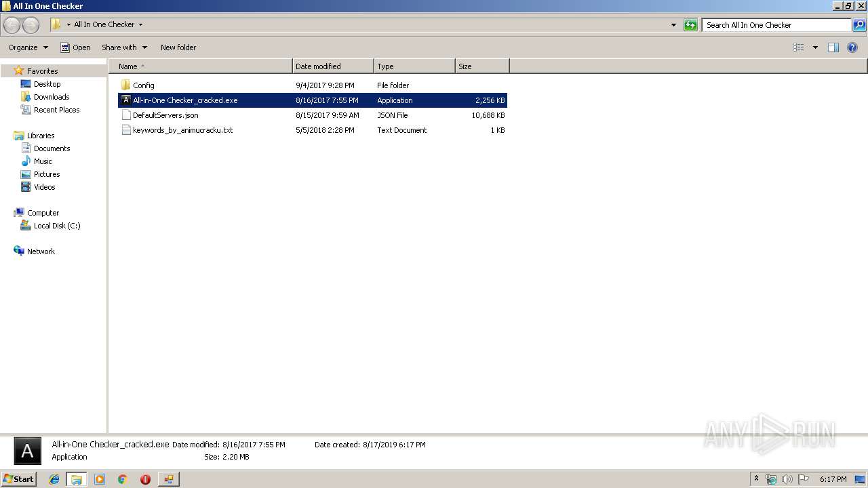Screen dimensions: 868x488
Task: Click the Text Document type cell
Action: [x=402, y=130]
